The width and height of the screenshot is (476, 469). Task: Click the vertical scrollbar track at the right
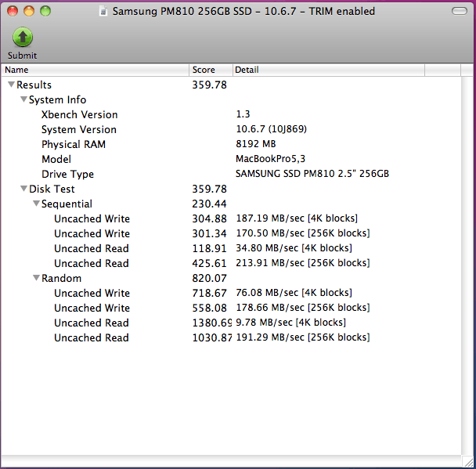coord(467,265)
